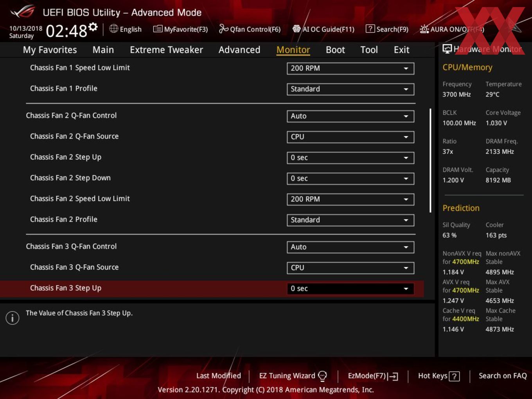Viewport: 532px width, 399px height.
Task: Open Chassis Fan 2 Step Down dropdown
Action: [x=350, y=178]
